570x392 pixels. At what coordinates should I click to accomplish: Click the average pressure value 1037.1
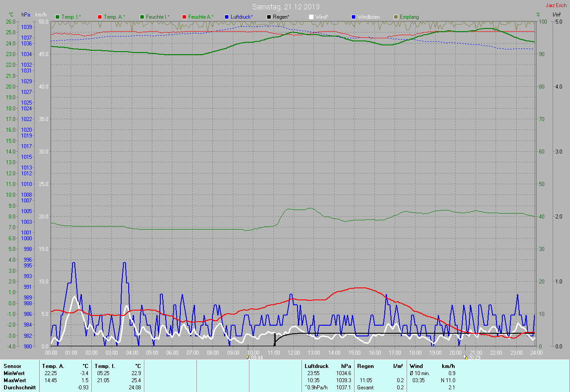[x=344, y=388]
